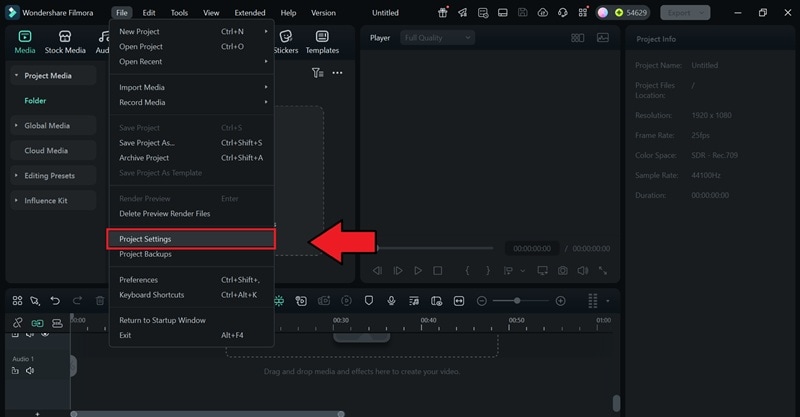Click the user account avatar
Image resolution: width=800 pixels, height=417 pixels.
click(x=603, y=13)
